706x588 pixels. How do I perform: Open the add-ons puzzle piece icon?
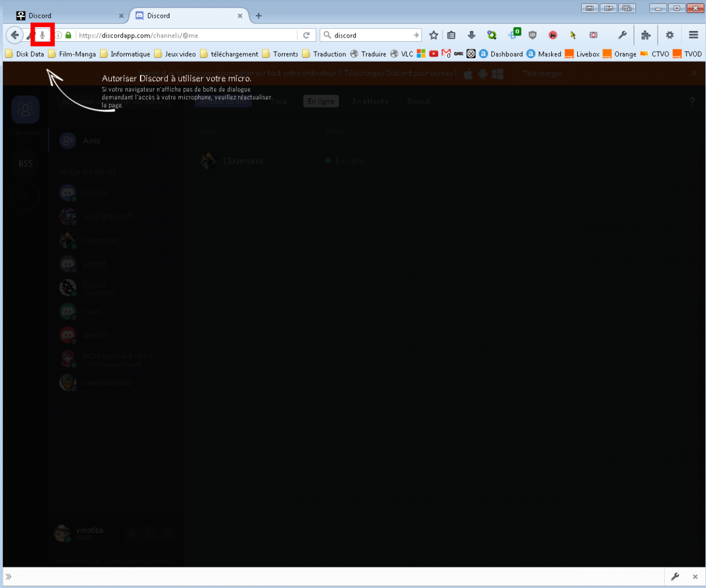[x=646, y=35]
